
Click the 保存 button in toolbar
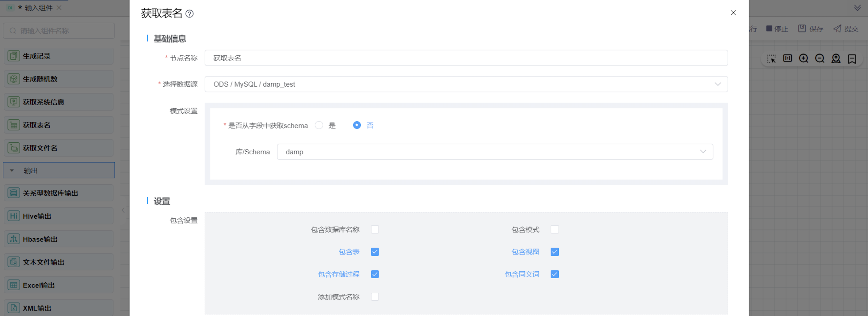(x=811, y=29)
